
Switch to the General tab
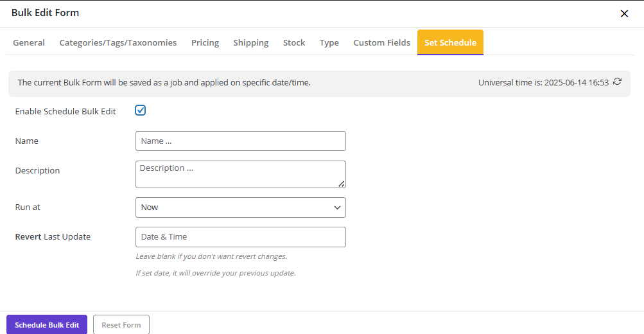[x=29, y=43]
